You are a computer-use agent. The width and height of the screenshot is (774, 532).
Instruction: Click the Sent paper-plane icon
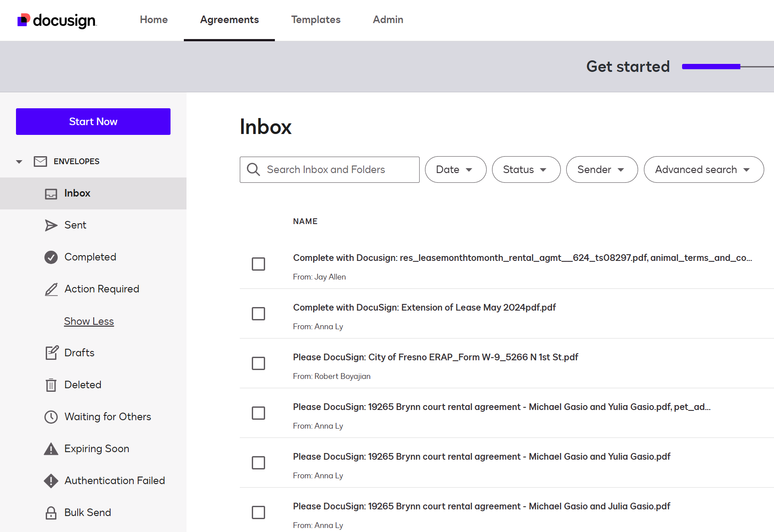51,225
